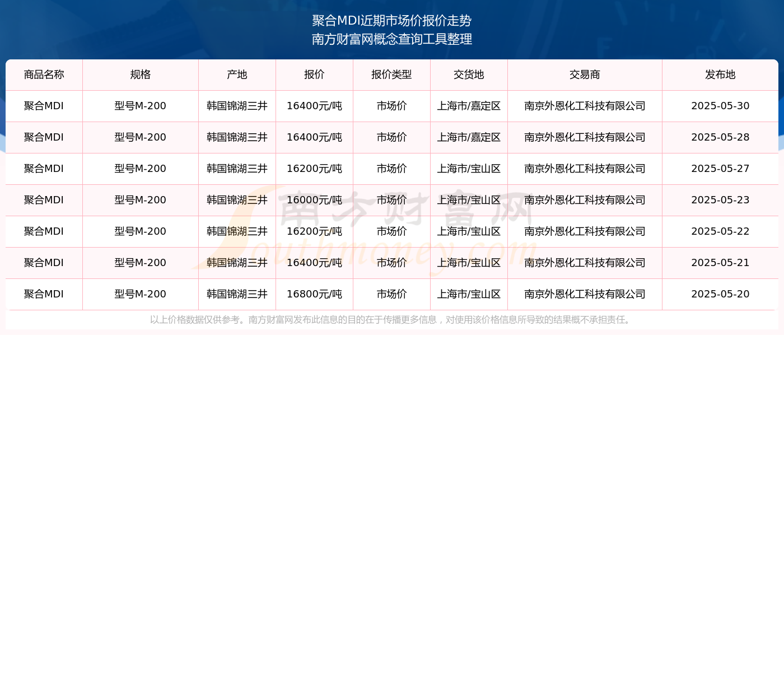Click 韩国锦湖三井 in the 2025-05-20 row
Viewport: 784px width, 675px height.
[x=237, y=294]
